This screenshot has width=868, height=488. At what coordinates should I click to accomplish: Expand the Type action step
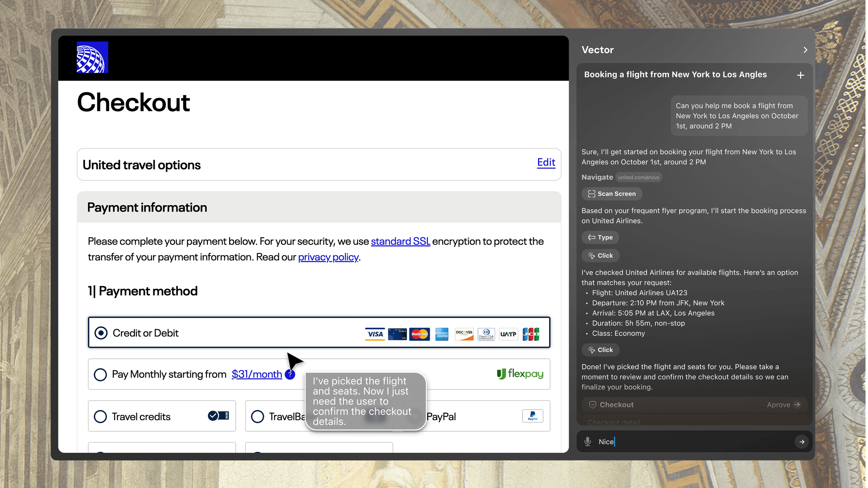(x=600, y=237)
